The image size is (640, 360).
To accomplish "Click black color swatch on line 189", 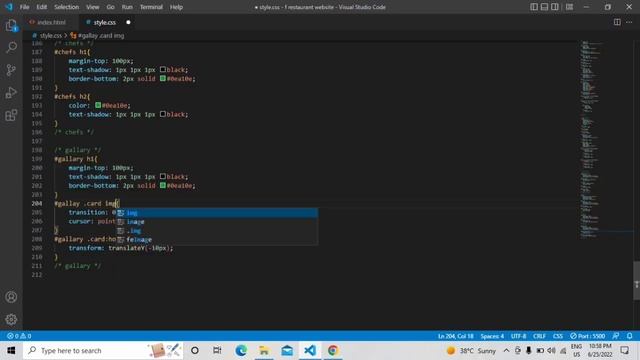I will click(162, 69).
